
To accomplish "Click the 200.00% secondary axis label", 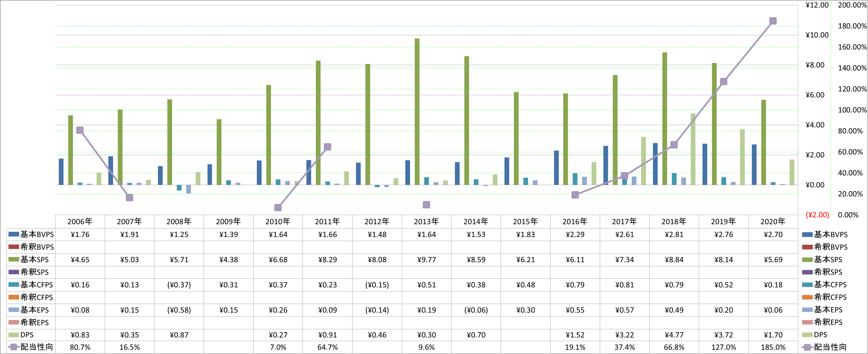I will (852, 5).
